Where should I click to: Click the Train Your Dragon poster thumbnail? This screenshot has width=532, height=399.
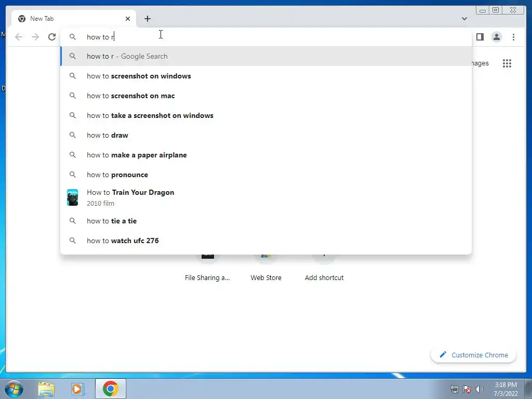[72, 197]
